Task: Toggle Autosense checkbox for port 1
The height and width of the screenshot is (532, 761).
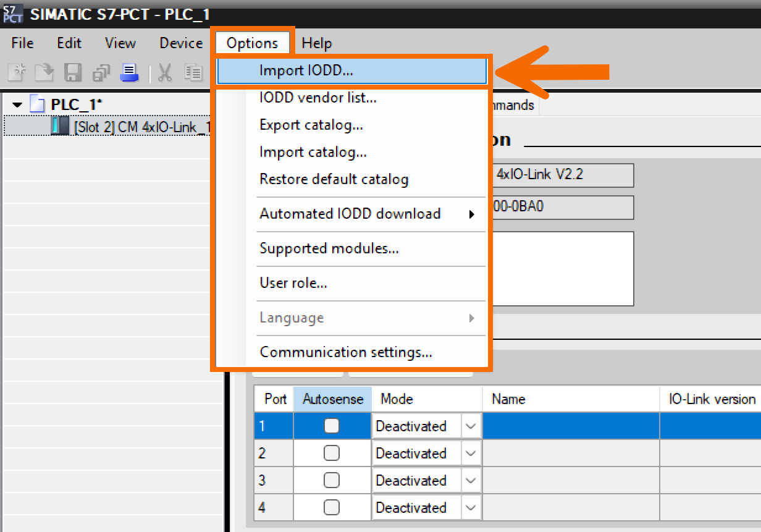Action: tap(332, 426)
